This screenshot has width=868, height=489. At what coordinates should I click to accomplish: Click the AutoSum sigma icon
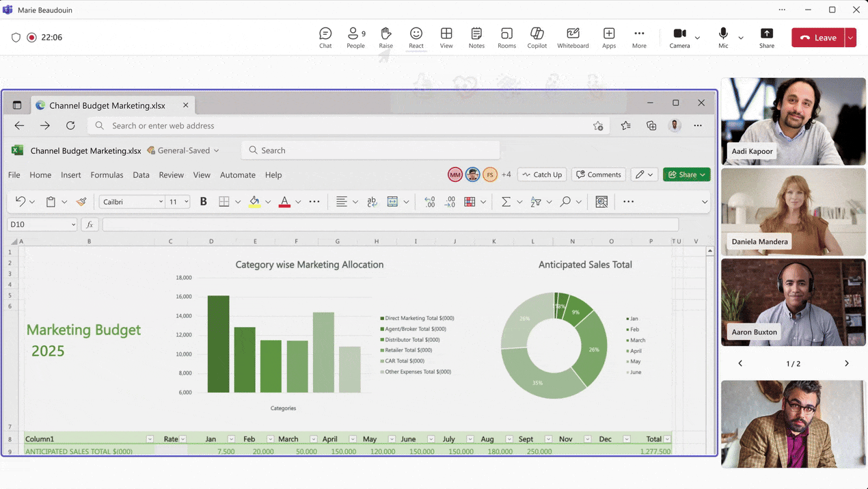pos(506,202)
